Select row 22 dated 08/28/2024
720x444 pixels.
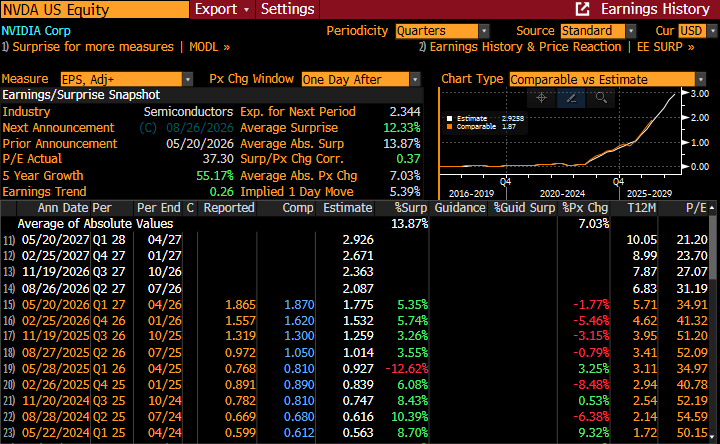click(x=355, y=417)
